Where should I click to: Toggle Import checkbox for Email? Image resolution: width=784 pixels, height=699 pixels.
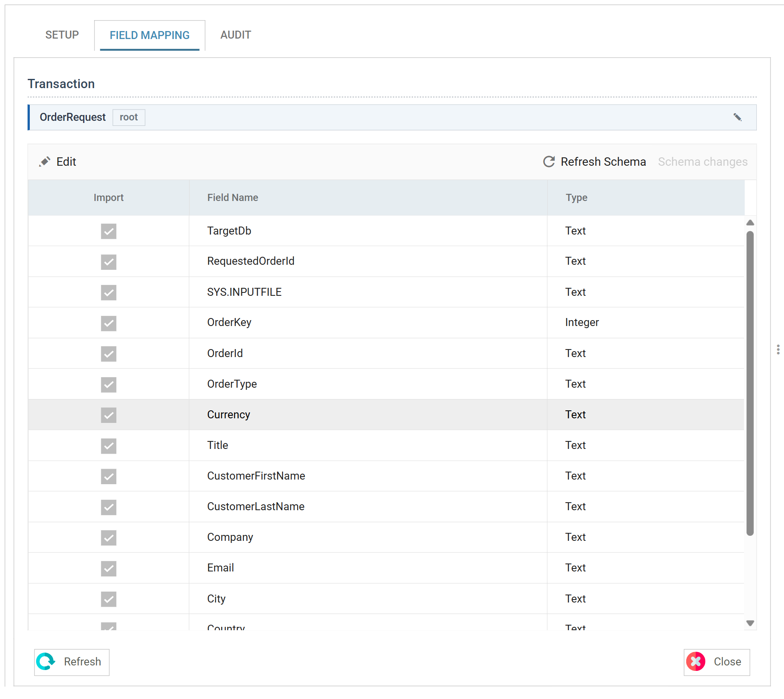click(109, 568)
